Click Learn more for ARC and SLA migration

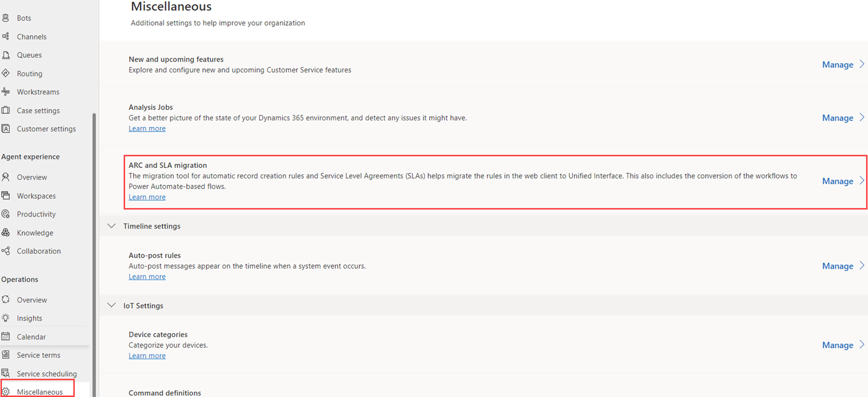point(147,197)
